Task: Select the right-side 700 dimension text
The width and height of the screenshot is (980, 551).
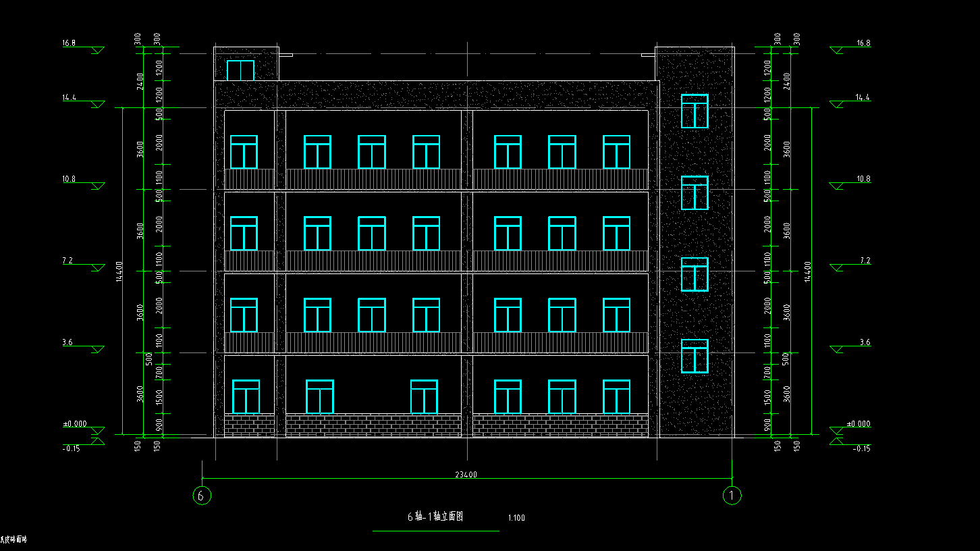Action: 767,372
